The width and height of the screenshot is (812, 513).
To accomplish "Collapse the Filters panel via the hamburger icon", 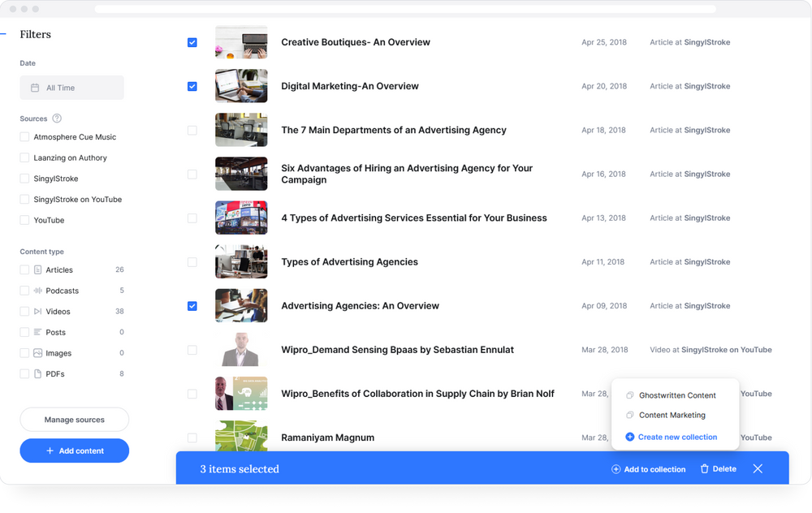I will point(5,34).
